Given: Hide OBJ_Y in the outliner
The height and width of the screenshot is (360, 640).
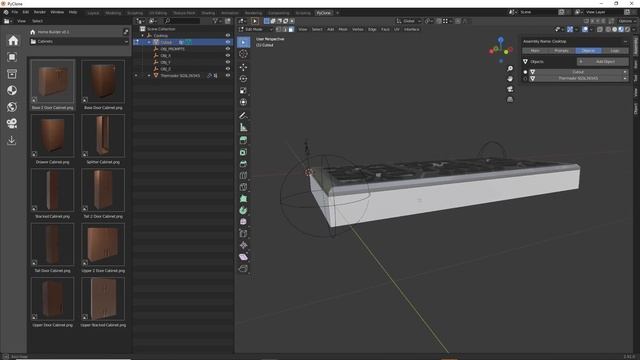Looking at the screenshot, I should [x=228, y=62].
